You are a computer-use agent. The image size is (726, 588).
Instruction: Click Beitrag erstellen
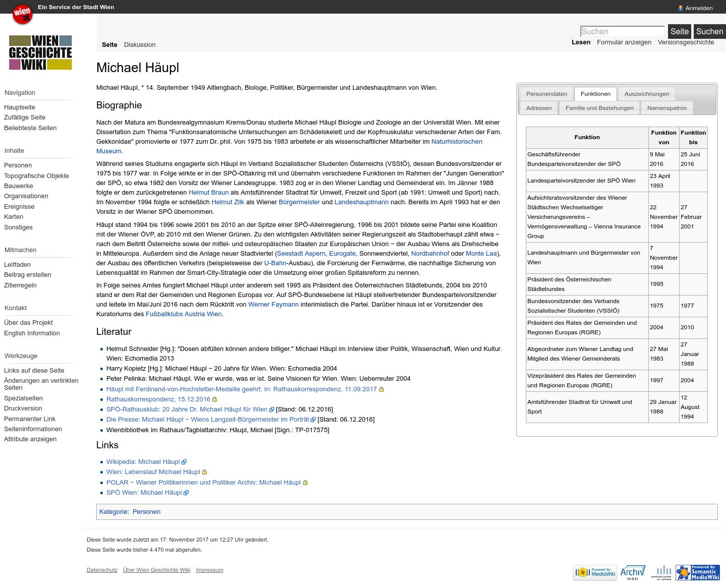click(28, 275)
